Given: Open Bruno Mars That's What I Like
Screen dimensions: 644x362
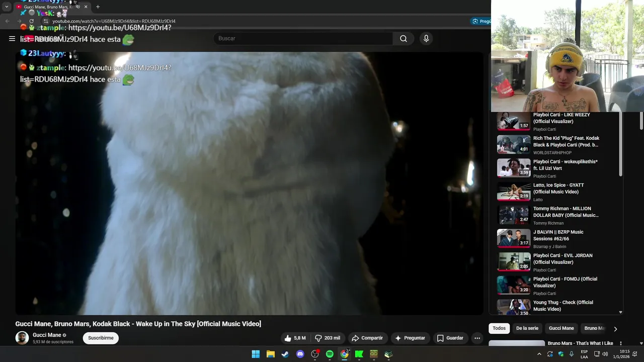Looking at the screenshot, I should pos(580,343).
